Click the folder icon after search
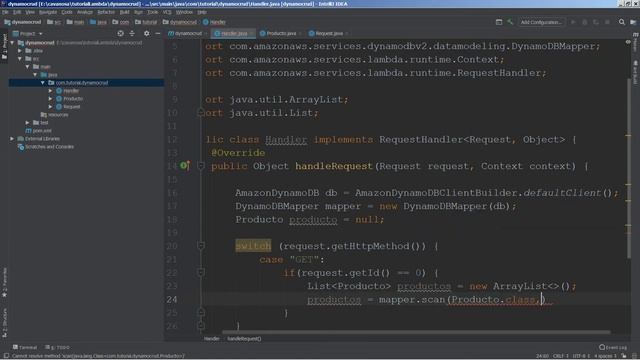640x360 pixels. 633,22
